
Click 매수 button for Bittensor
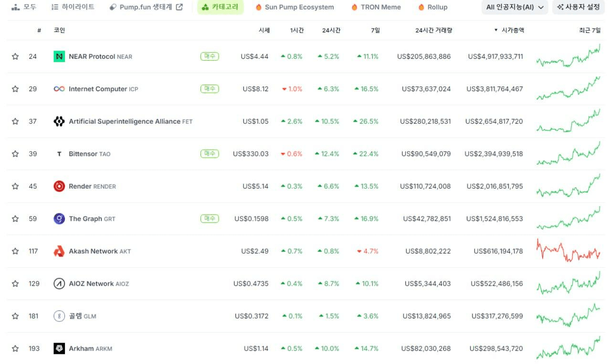click(210, 154)
